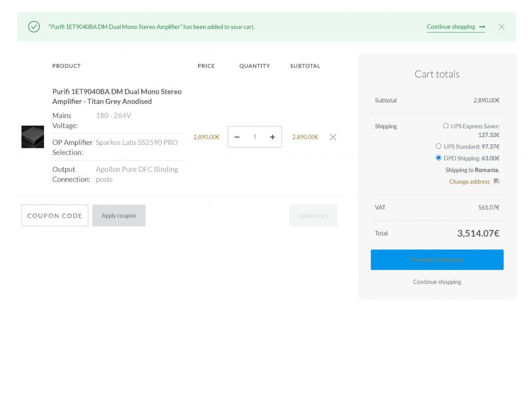Increase quantity with plus button
The width and height of the screenshot is (532, 396).
click(x=272, y=137)
